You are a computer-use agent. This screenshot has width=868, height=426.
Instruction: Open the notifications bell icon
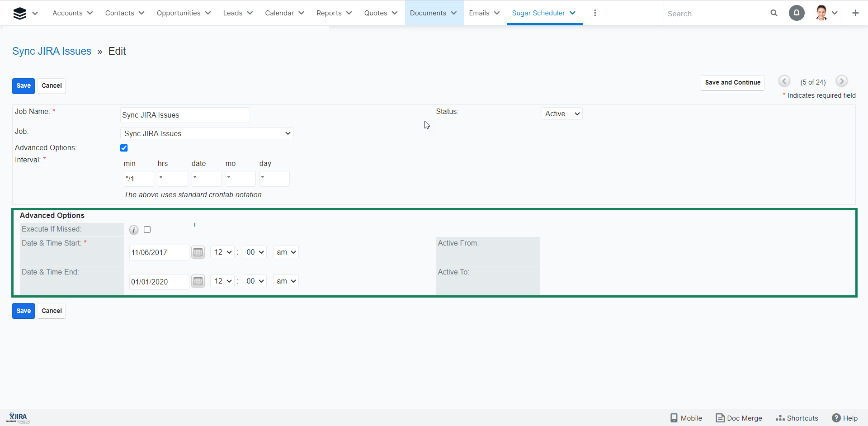tap(797, 13)
